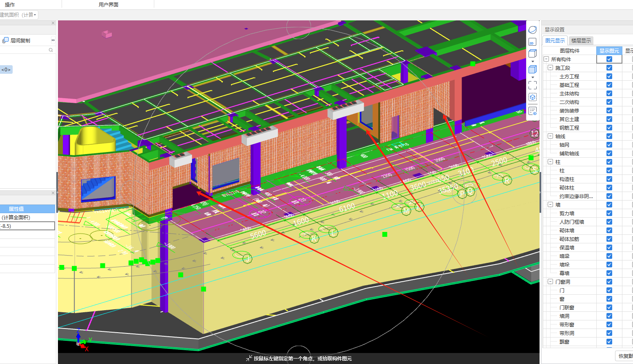The image size is (633, 364).
Task: Open the 建筑面积 (计算 dropdown
Action: 35,15
